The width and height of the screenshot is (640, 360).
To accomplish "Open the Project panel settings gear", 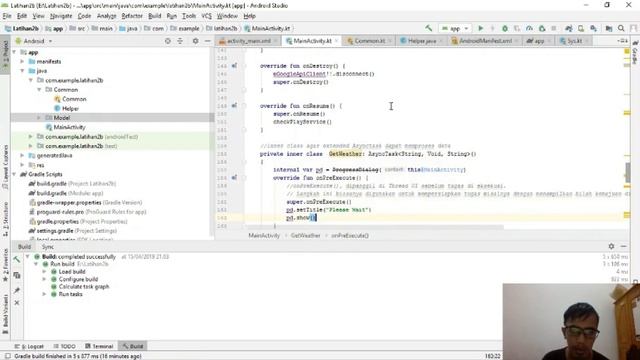I will [x=195, y=41].
